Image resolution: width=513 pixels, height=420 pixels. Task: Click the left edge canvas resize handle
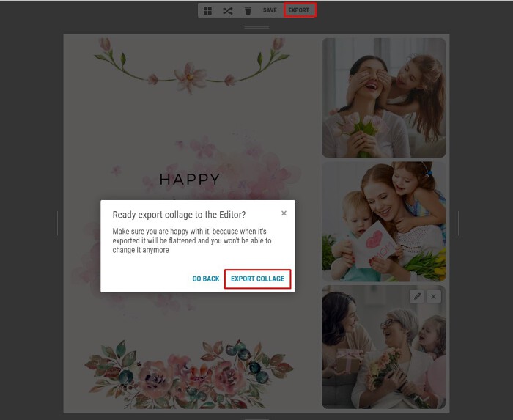[56, 224]
